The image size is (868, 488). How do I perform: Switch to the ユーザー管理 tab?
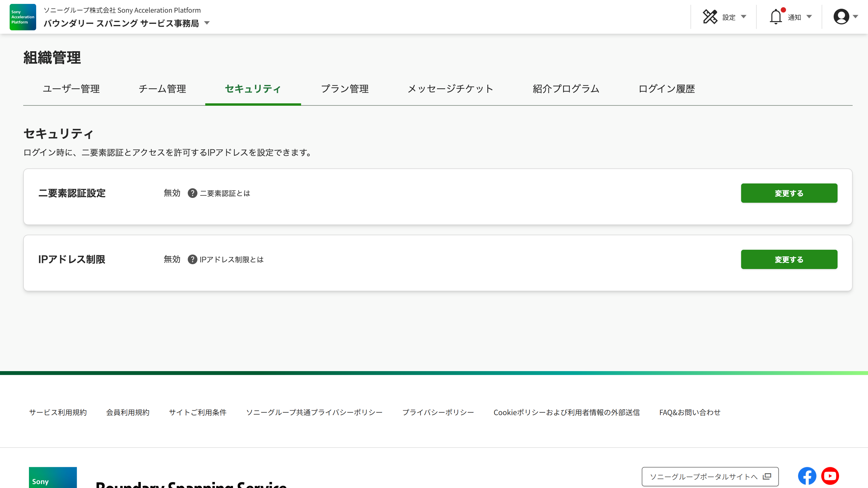tap(71, 89)
